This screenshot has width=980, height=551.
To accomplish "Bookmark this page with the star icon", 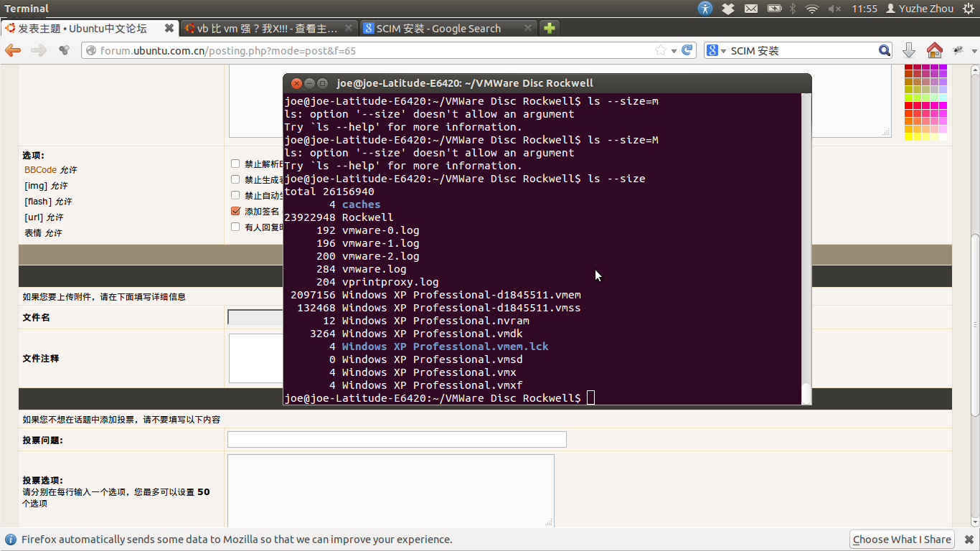I will point(661,50).
